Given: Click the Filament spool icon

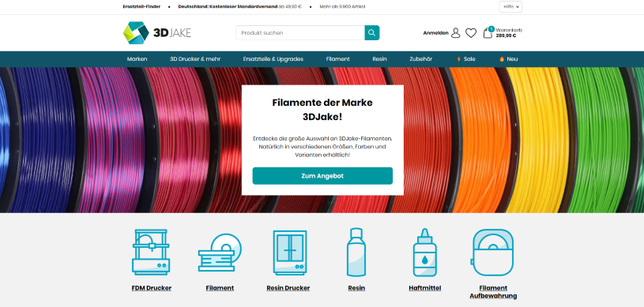Looking at the screenshot, I should click(x=220, y=253).
